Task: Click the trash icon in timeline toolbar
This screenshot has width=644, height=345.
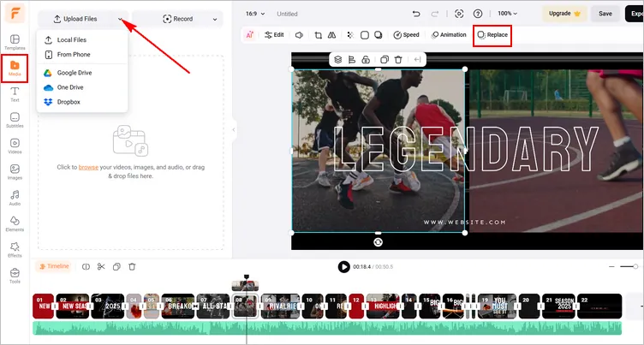Action: tap(132, 266)
